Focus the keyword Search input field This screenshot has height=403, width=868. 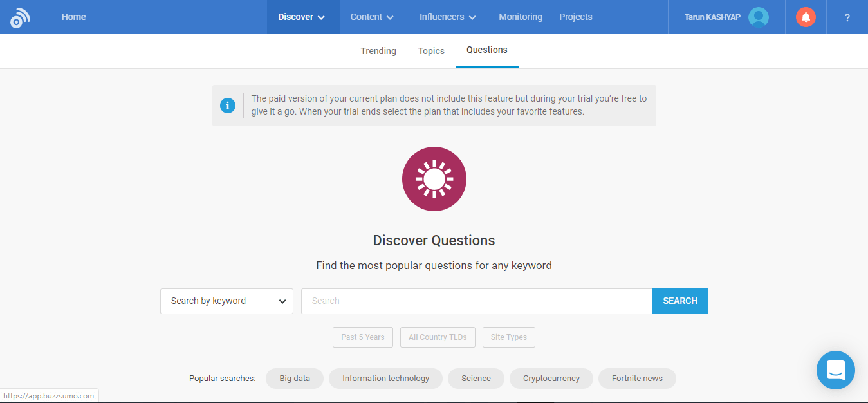(x=476, y=301)
